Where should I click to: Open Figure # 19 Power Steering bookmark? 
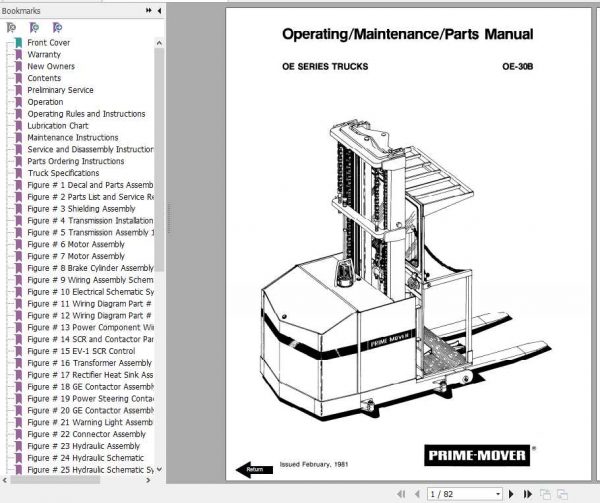90,399
